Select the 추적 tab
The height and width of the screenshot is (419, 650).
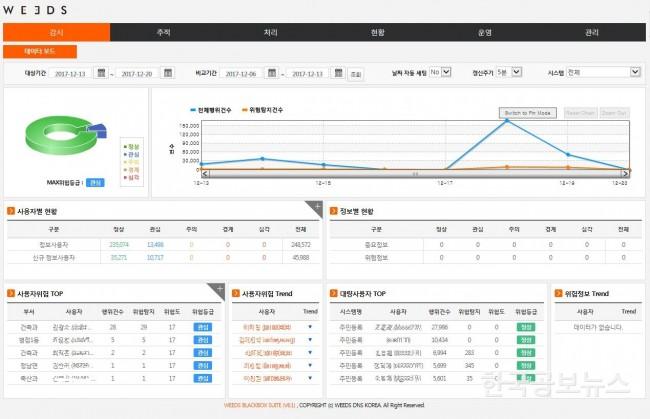(164, 32)
